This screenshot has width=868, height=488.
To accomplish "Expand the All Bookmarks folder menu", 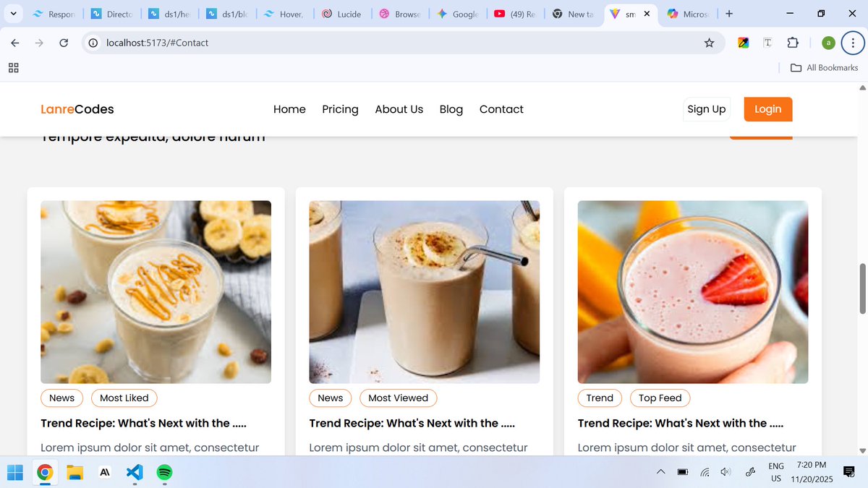I will [x=822, y=67].
